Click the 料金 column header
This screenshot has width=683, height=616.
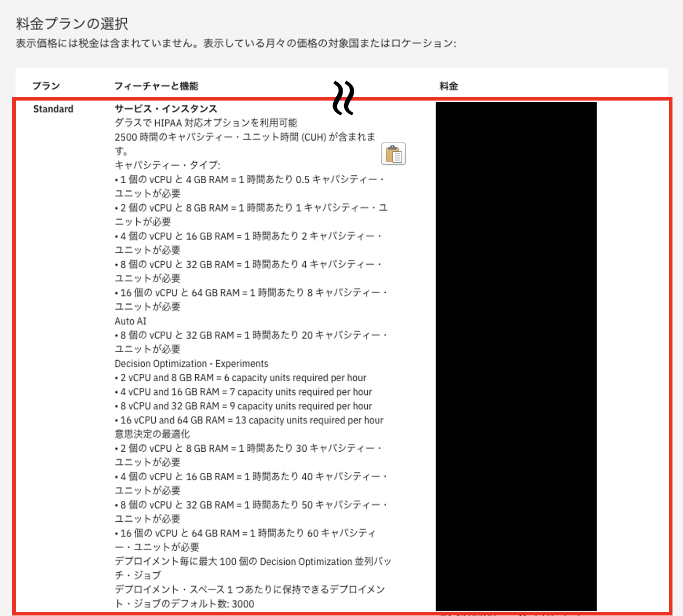[449, 86]
